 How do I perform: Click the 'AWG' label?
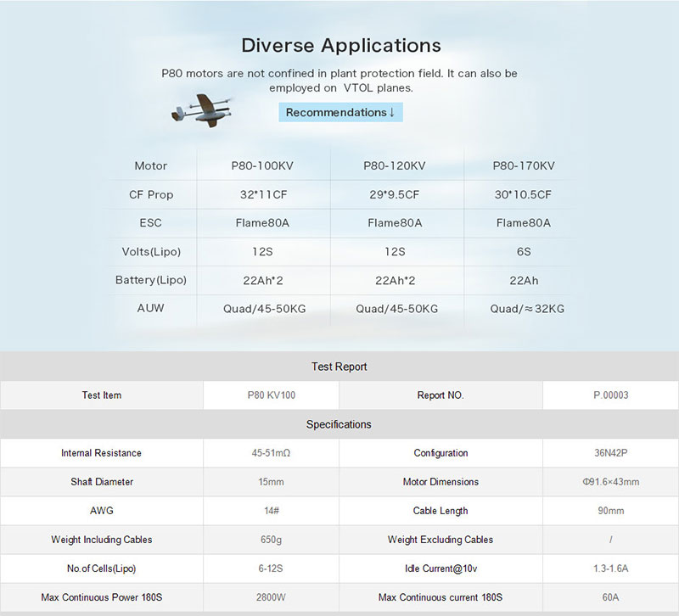102,511
